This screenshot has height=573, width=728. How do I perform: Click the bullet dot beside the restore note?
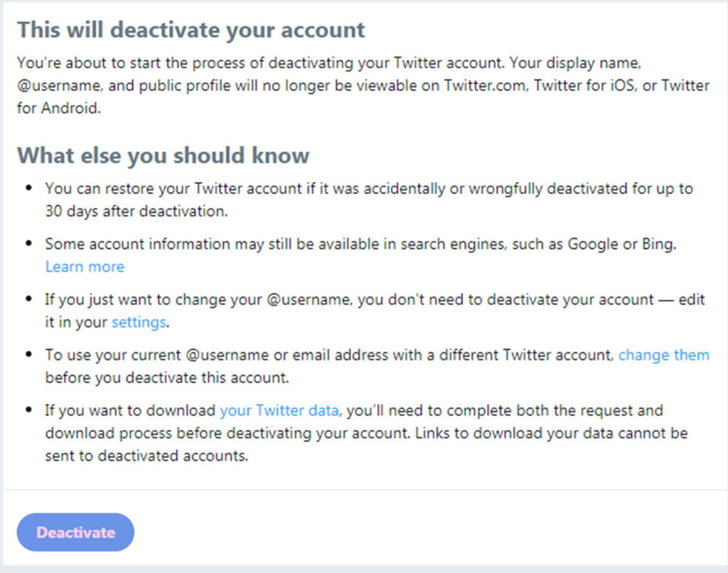28,188
